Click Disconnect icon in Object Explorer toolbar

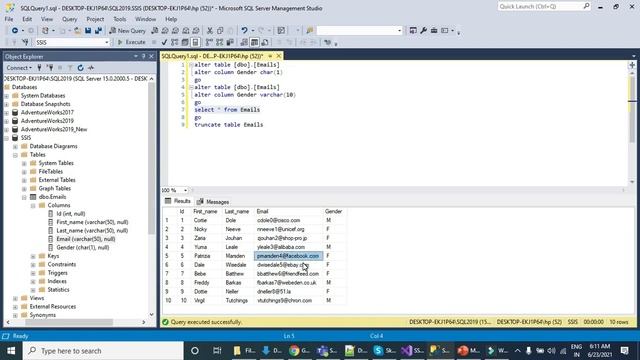50,68
